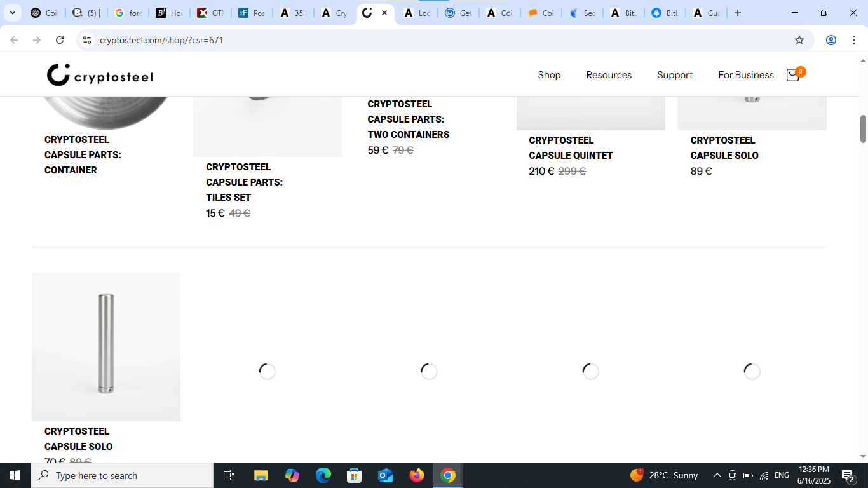Click the 15 € Tiles Set price
Viewport: 868px width, 488px height.
point(215,213)
